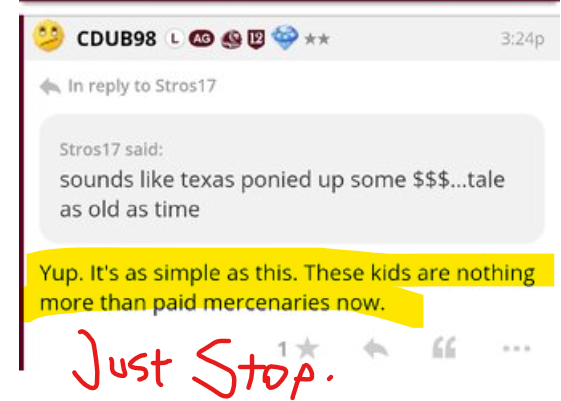Click the highlighted paid mercenaries post text
The image size is (561, 401).
tap(287, 288)
